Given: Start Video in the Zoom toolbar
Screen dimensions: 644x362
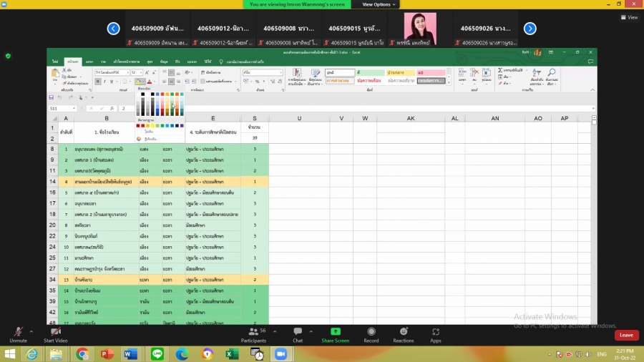Looking at the screenshot, I should [55, 333].
